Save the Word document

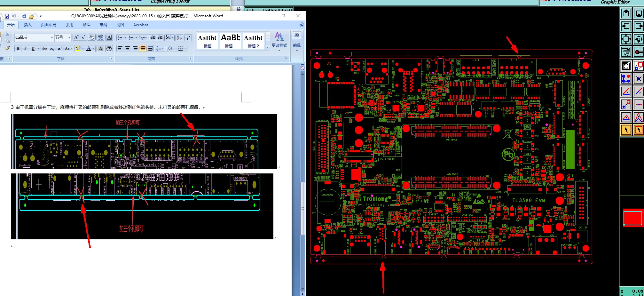point(7,16)
